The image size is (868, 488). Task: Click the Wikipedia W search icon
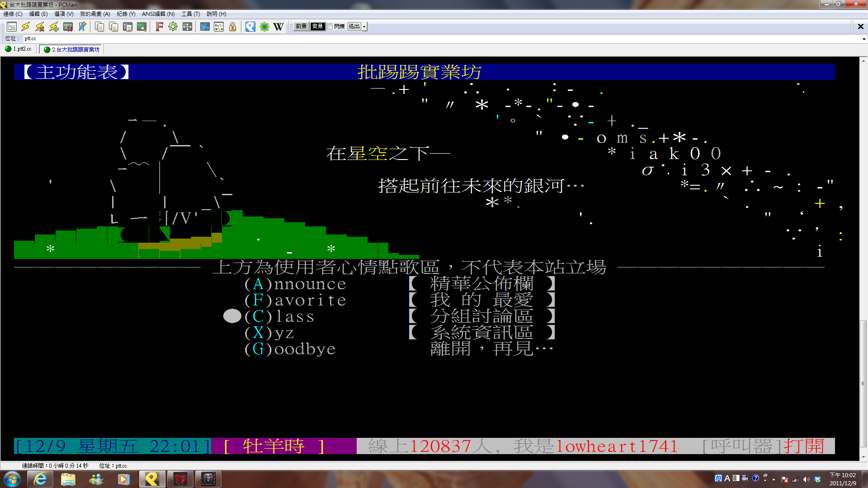click(x=278, y=27)
